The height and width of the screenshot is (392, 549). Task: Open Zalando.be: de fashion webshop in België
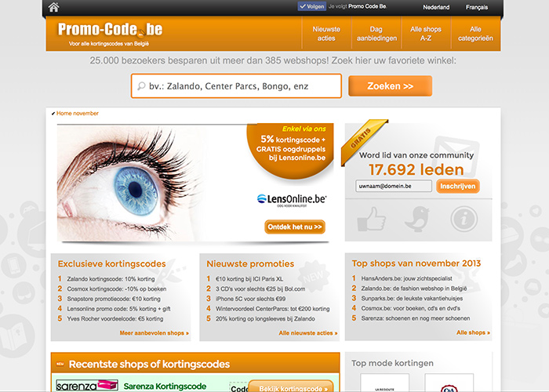pos(414,288)
